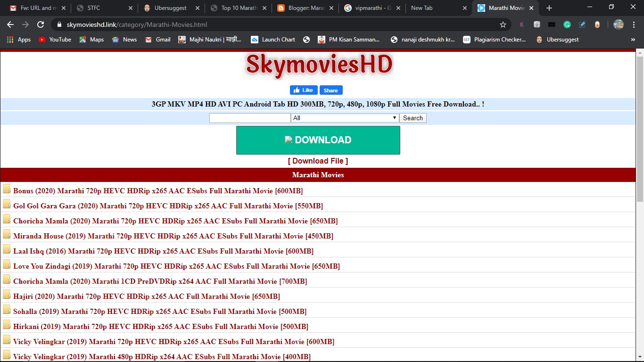Click the browser forward arrow
The height and width of the screenshot is (362, 644).
25,25
